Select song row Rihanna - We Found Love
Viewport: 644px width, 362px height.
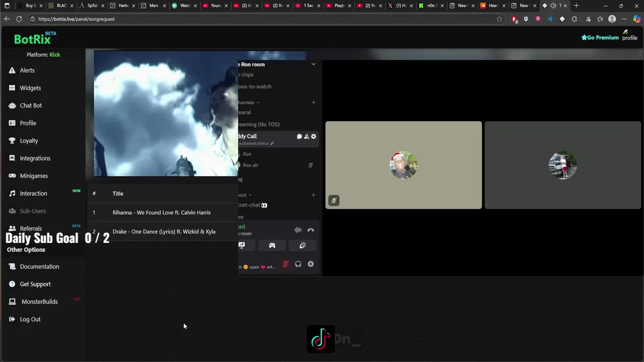pyautogui.click(x=162, y=213)
